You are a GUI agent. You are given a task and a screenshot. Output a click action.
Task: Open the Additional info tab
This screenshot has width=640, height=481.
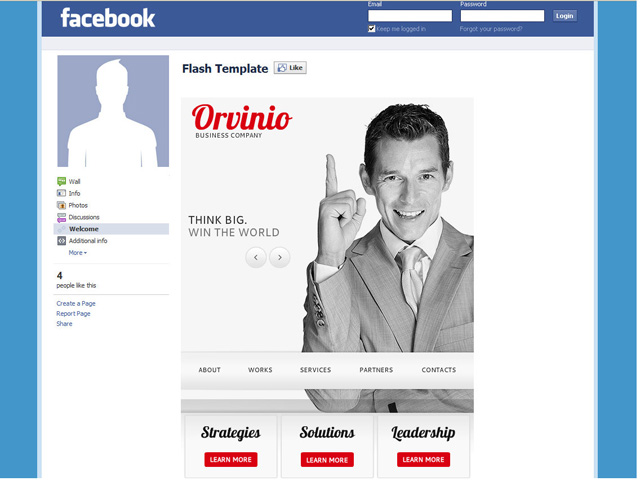(x=88, y=241)
